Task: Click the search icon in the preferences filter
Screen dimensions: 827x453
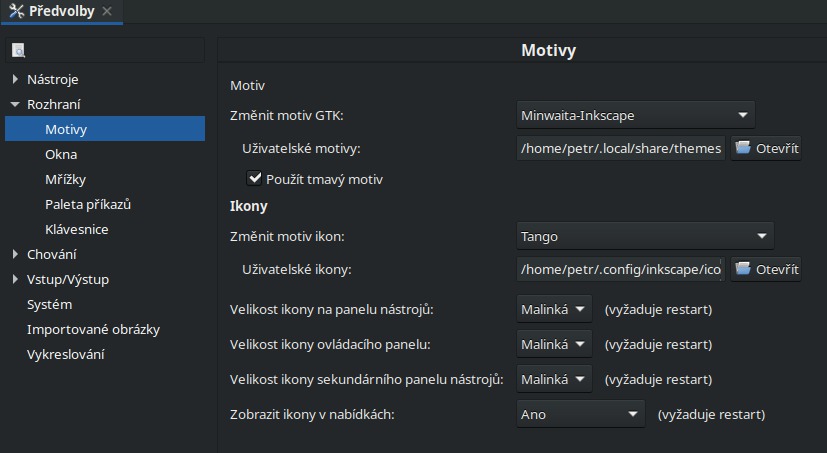Action: click(18, 51)
